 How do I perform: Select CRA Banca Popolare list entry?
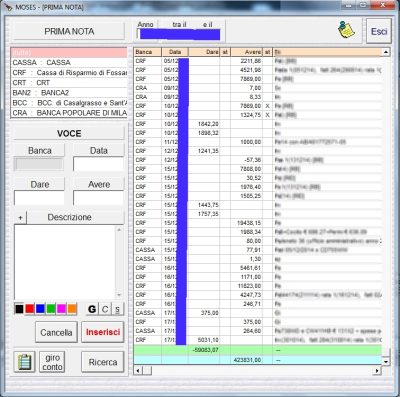(x=69, y=113)
